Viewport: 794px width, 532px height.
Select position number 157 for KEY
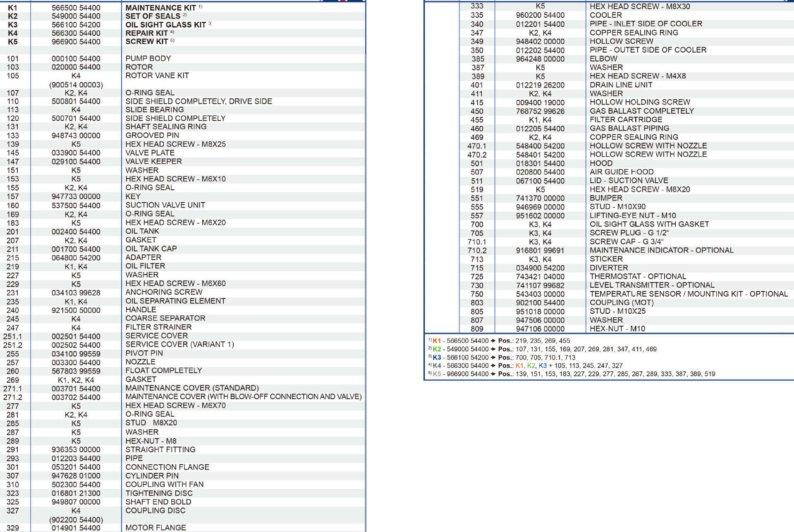(12, 197)
